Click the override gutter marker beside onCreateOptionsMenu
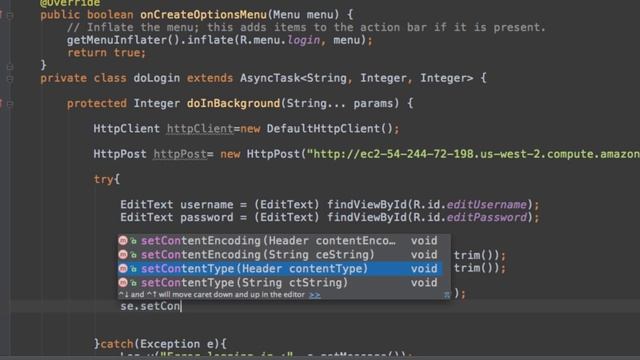Image resolution: width=640 pixels, height=360 pixels. point(1,15)
